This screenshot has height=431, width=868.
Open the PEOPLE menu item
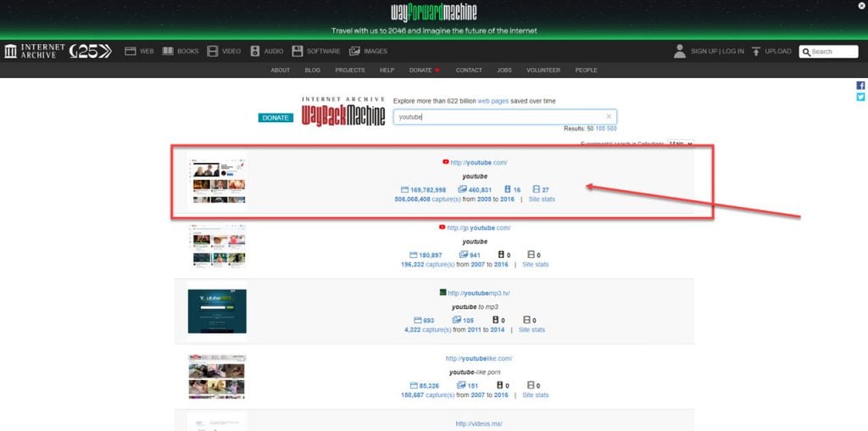click(586, 70)
